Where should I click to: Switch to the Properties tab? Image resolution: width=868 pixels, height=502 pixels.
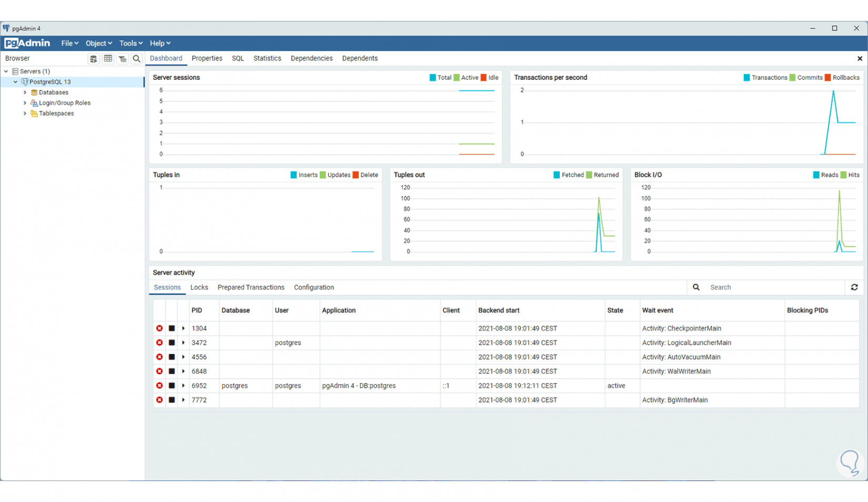pos(207,58)
